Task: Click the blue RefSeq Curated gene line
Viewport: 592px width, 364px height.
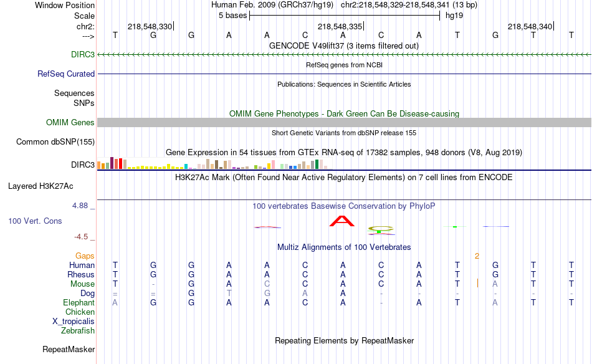Action: (x=345, y=74)
